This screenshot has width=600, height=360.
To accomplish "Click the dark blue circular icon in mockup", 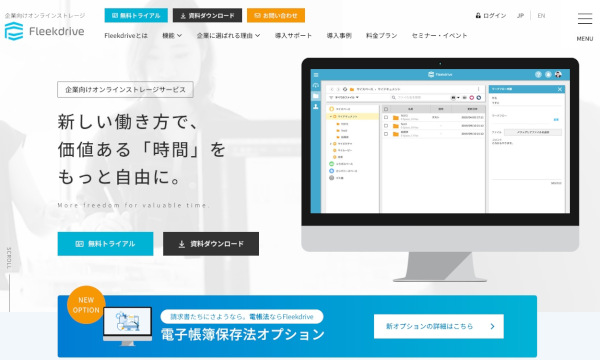I will pos(478,98).
